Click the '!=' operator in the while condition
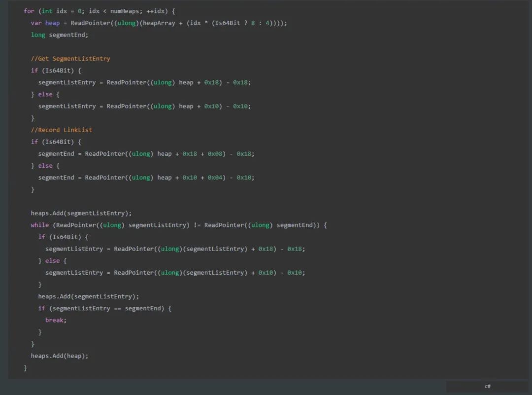 pos(197,225)
